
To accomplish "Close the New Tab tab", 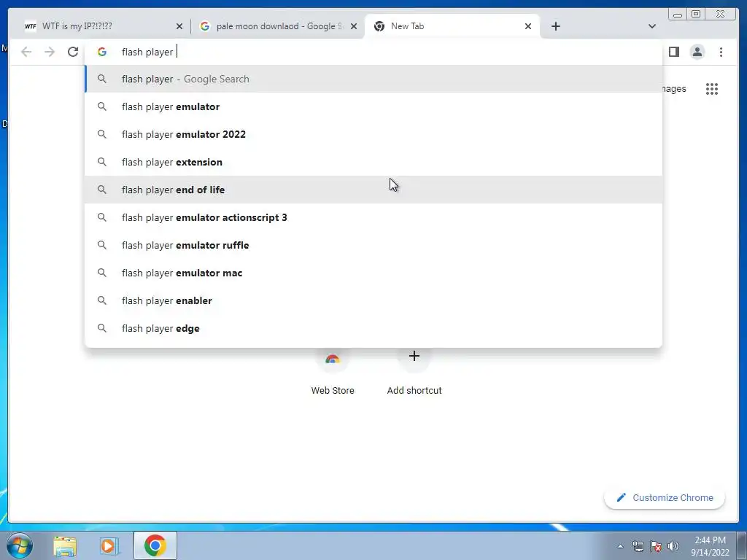I will click(528, 27).
